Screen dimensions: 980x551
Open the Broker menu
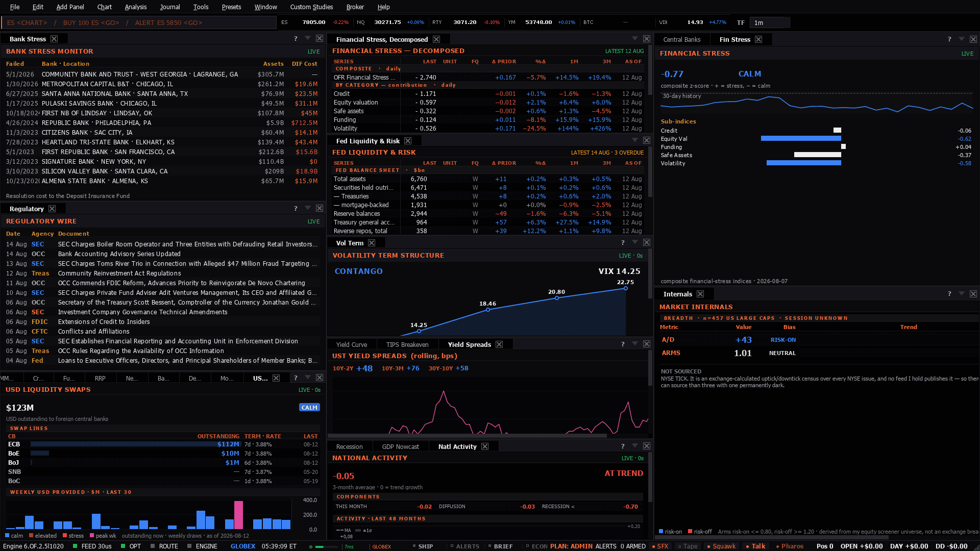pyautogui.click(x=355, y=7)
